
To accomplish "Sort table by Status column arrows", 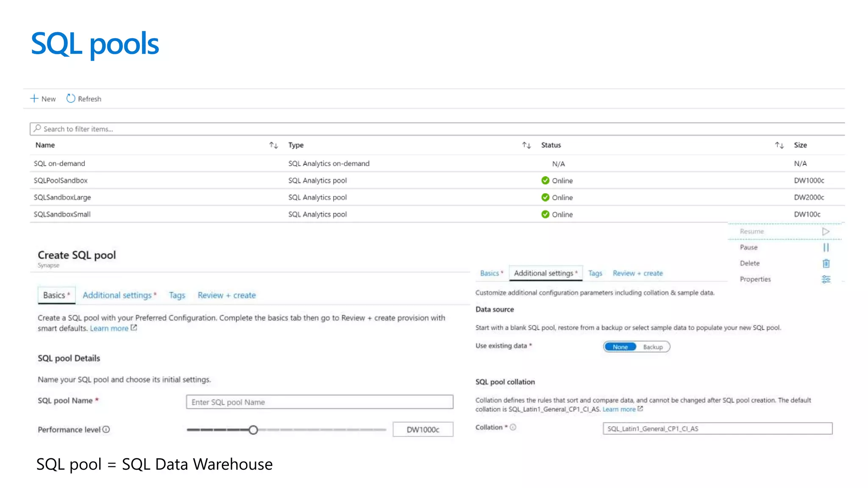I will (779, 145).
